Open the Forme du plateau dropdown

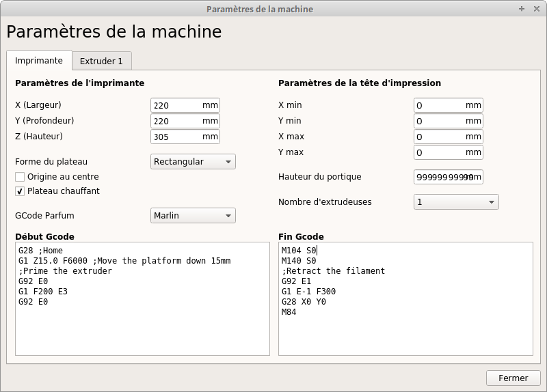(x=193, y=162)
